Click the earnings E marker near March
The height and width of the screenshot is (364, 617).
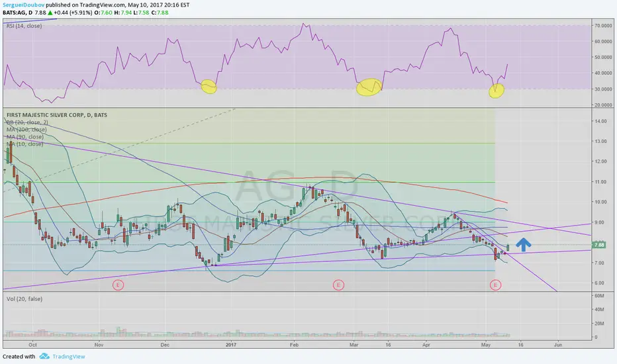tap(338, 285)
